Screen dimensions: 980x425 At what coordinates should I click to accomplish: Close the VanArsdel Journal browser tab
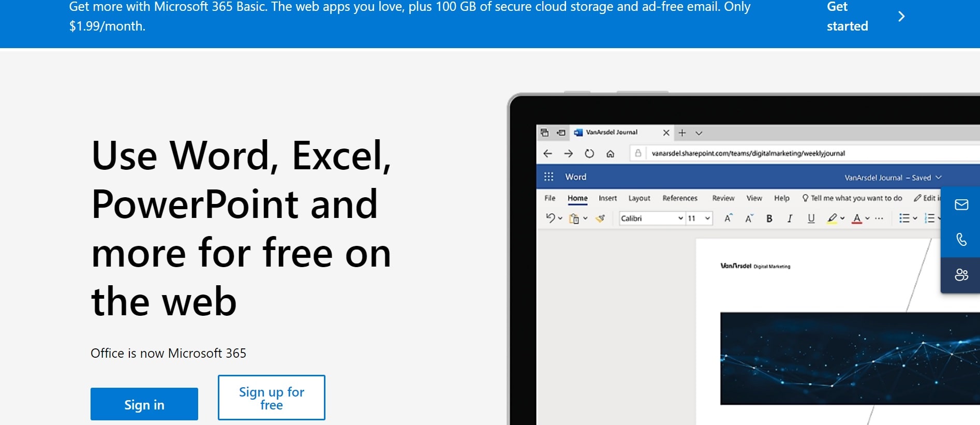[x=666, y=133]
